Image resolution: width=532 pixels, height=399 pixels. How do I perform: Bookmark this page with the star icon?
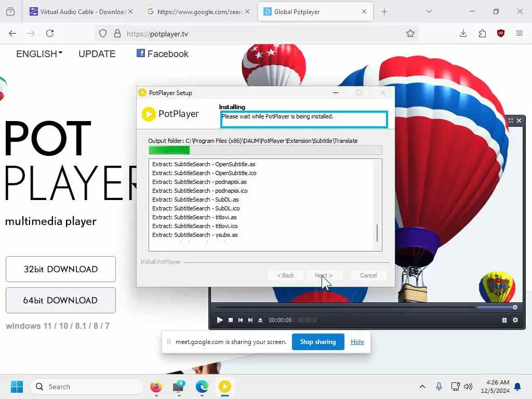coord(410,33)
